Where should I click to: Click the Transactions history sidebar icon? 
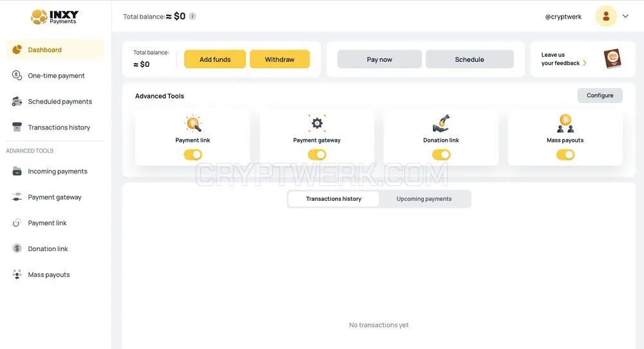tap(17, 127)
